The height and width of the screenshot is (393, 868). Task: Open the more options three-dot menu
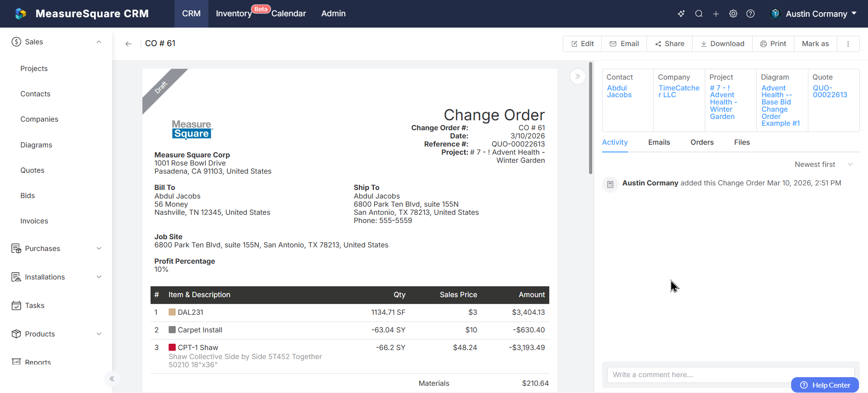coord(848,44)
